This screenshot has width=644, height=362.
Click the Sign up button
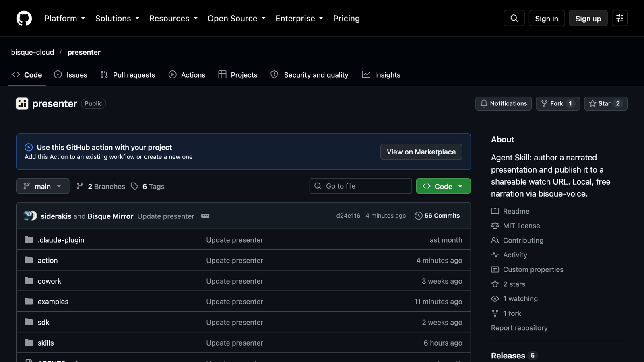pyautogui.click(x=588, y=18)
